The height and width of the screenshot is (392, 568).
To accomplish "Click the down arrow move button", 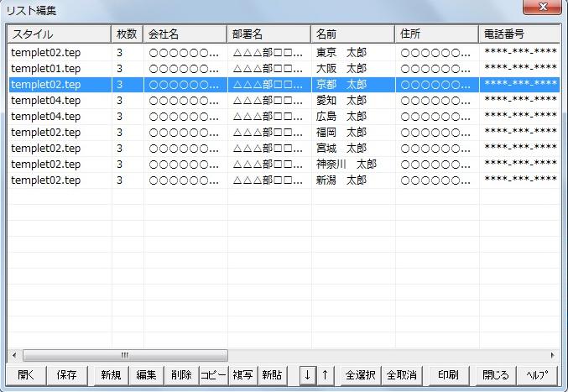I will click(x=308, y=375).
